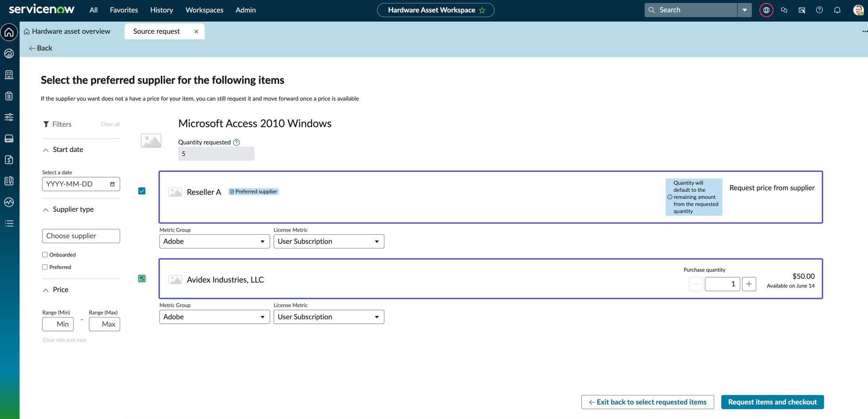Image resolution: width=868 pixels, height=419 pixels.
Task: Click the more options ellipsis on the tab bar
Action: pos(864,31)
